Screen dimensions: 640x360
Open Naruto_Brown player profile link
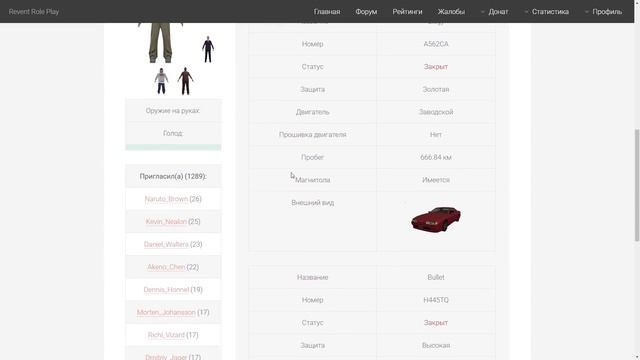166,199
